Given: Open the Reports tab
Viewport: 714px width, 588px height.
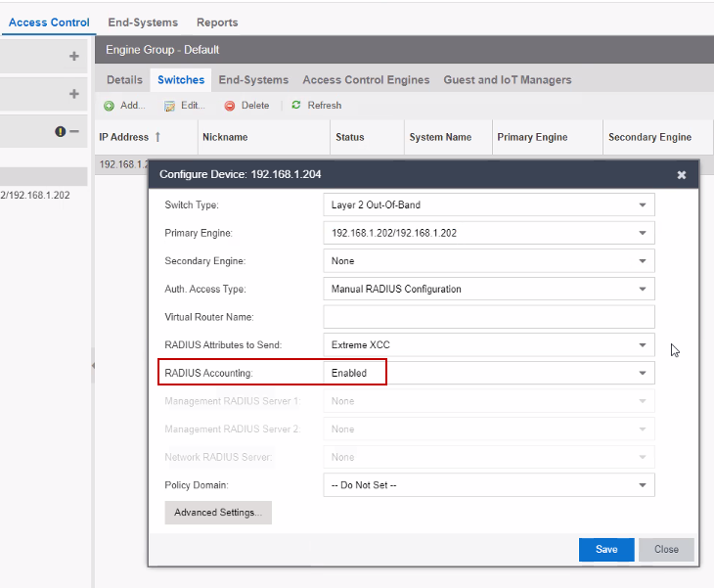Looking at the screenshot, I should click(217, 23).
